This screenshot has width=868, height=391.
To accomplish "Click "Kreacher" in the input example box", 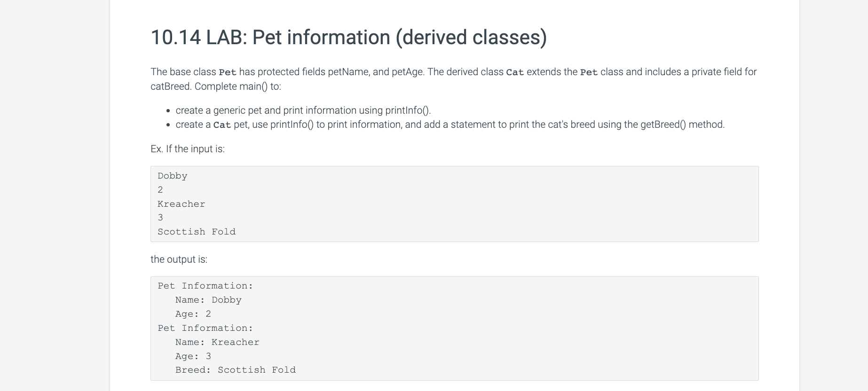I will click(181, 204).
